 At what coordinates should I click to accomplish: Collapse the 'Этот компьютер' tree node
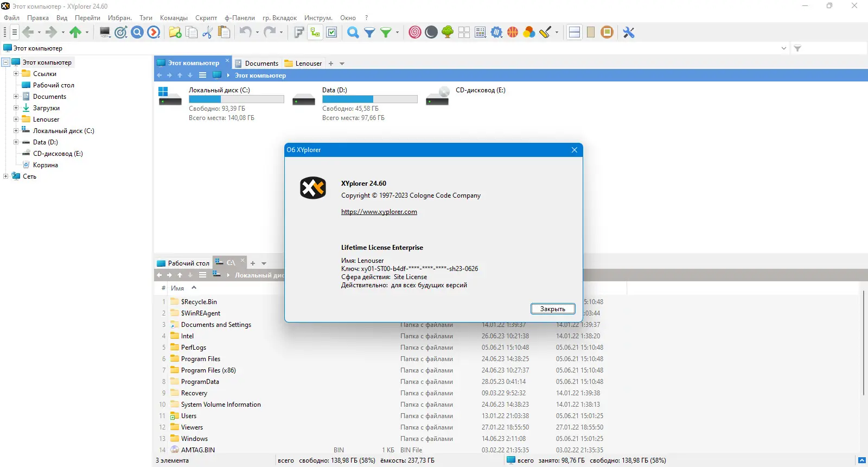click(x=6, y=62)
